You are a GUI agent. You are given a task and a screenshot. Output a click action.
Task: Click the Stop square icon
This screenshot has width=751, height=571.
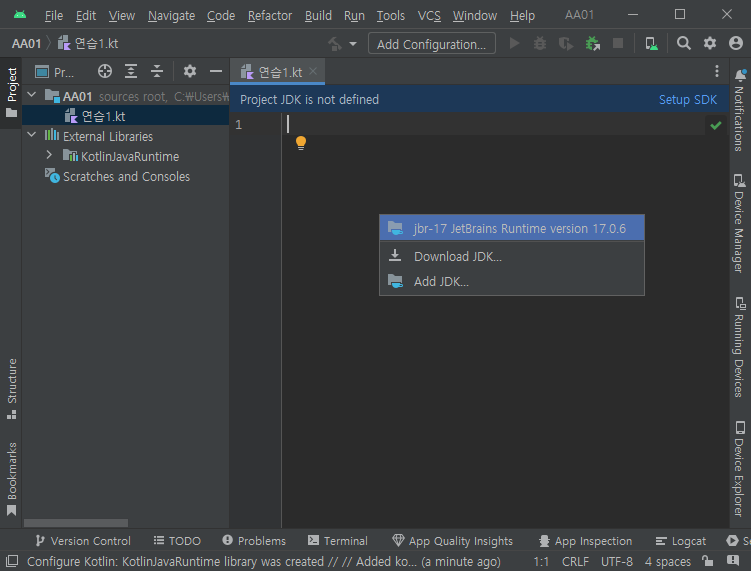pyautogui.click(x=618, y=44)
